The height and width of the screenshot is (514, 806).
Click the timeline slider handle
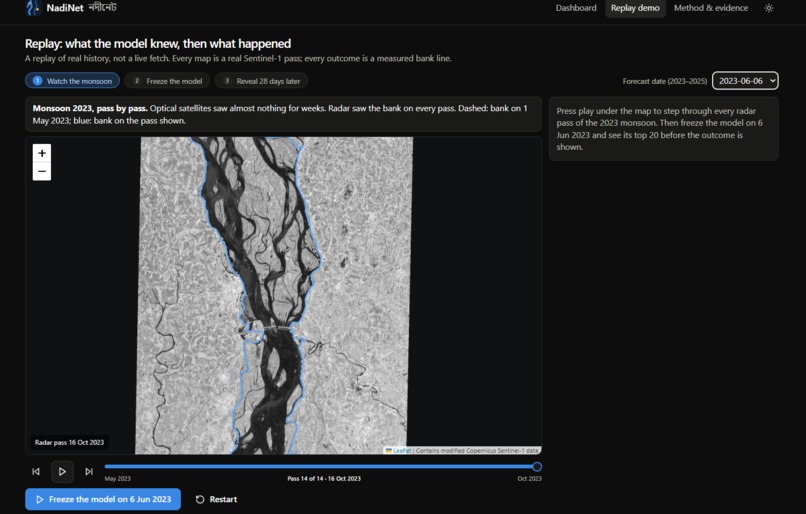(x=537, y=467)
